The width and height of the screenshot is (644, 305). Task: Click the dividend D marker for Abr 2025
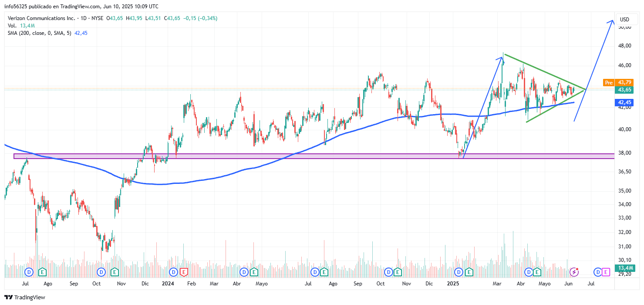[x=529, y=272]
